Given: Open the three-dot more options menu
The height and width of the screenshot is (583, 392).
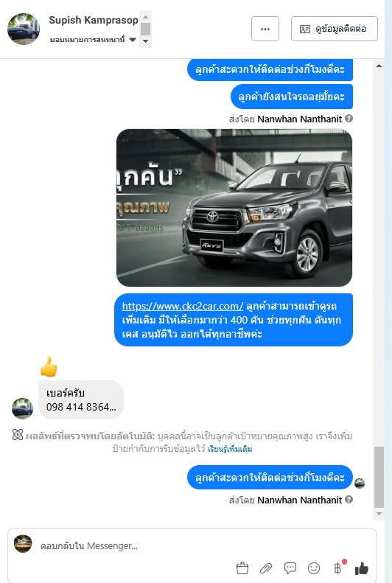Looking at the screenshot, I should click(265, 29).
